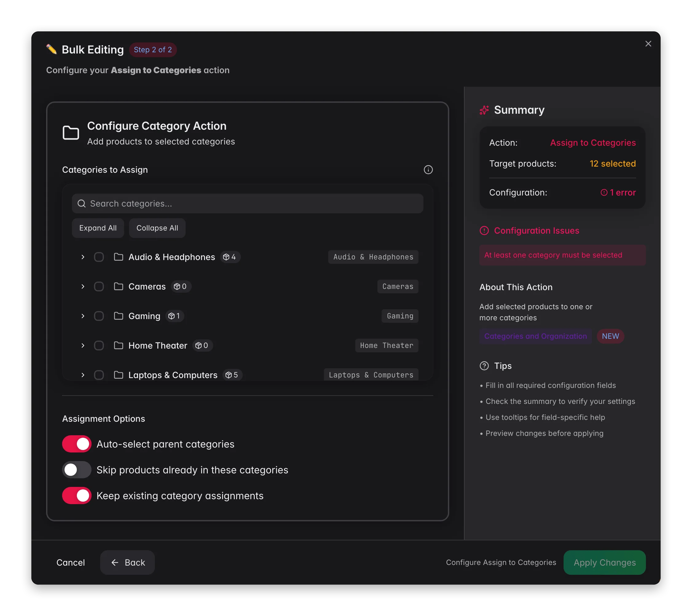
Task: Click the Cameras path tag on the right
Action: pos(398,286)
